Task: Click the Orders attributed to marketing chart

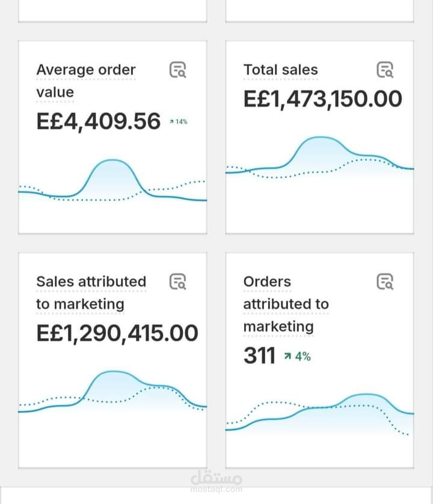Action: (319, 414)
